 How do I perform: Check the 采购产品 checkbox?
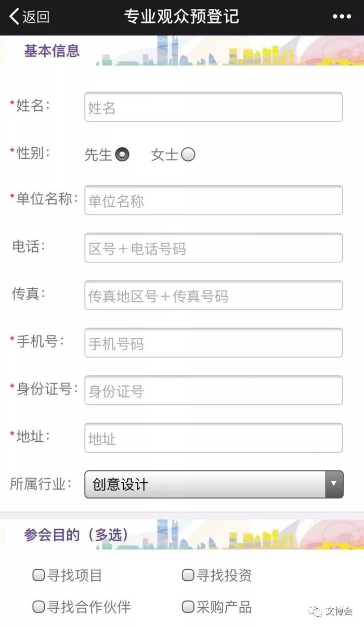point(188,607)
